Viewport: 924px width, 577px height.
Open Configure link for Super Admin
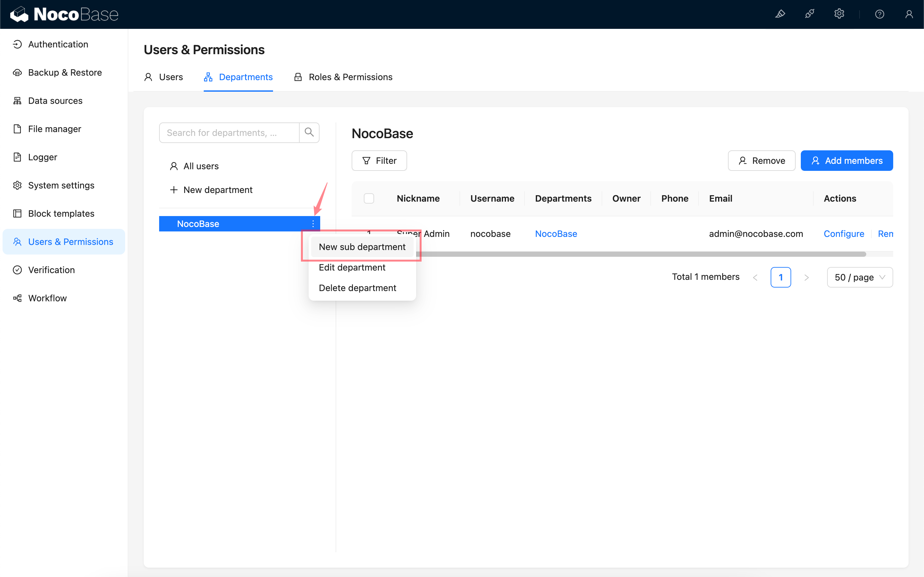tap(843, 234)
